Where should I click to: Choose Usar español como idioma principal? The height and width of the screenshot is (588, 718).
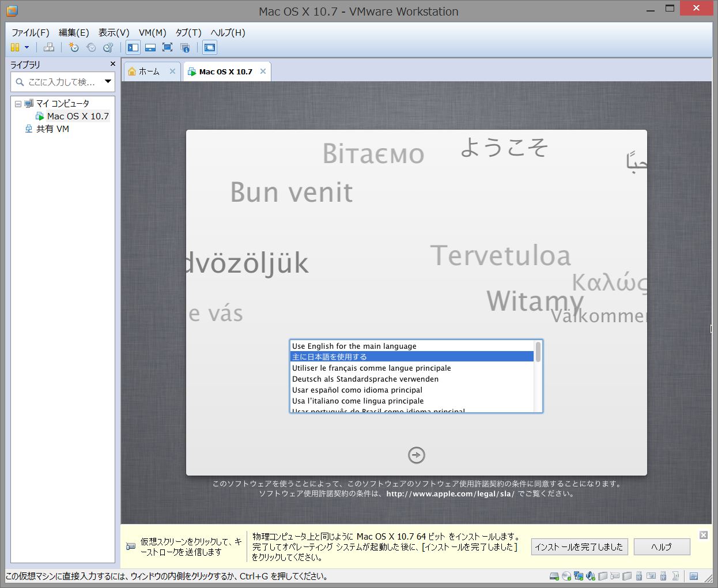pos(411,390)
